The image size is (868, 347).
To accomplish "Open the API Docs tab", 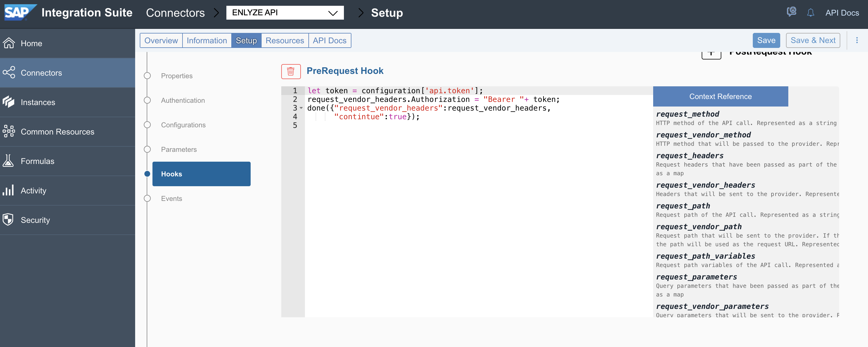I will [329, 40].
